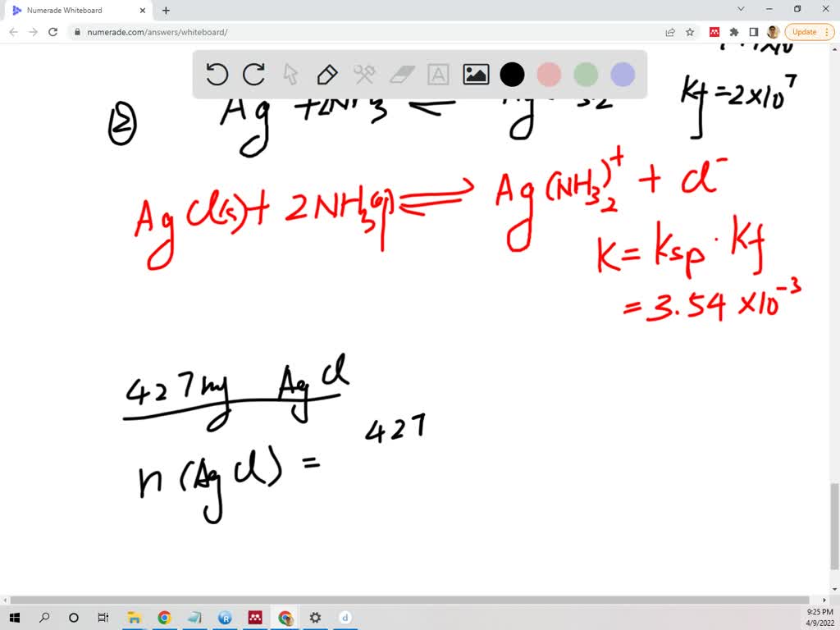Select the Redo icon on the whiteboard toolbar

(x=253, y=74)
